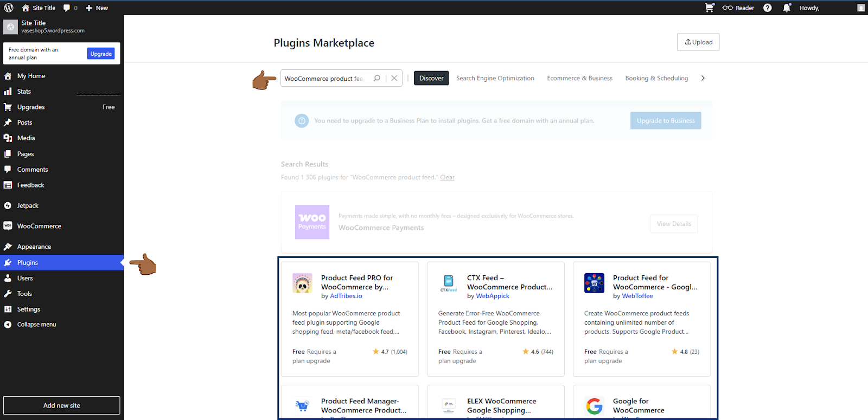Open WooCommerce menu item

coord(62,226)
